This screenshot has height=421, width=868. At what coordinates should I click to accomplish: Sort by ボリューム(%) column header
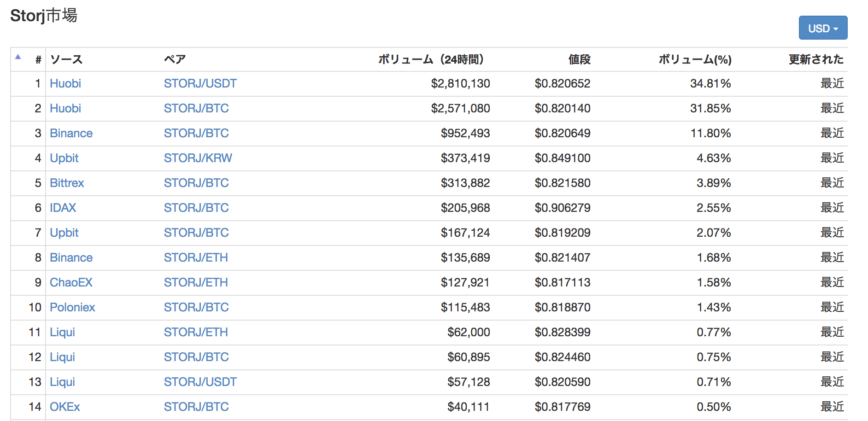point(695,59)
